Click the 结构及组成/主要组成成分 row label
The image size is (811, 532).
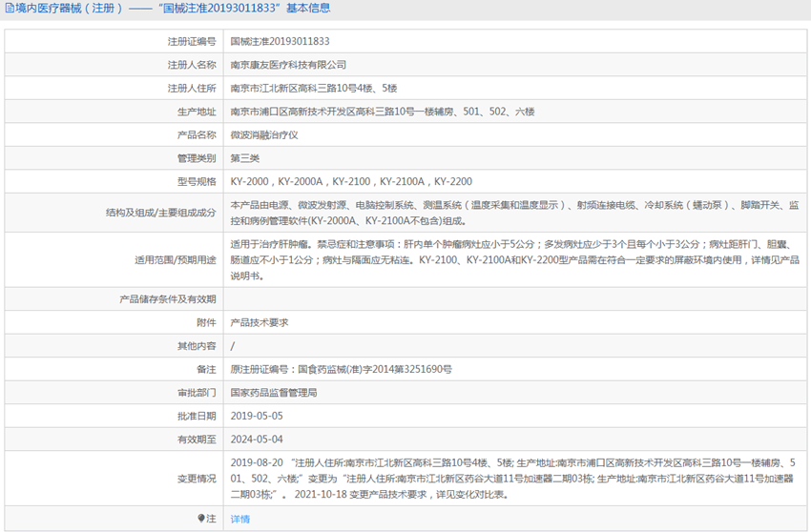point(160,213)
